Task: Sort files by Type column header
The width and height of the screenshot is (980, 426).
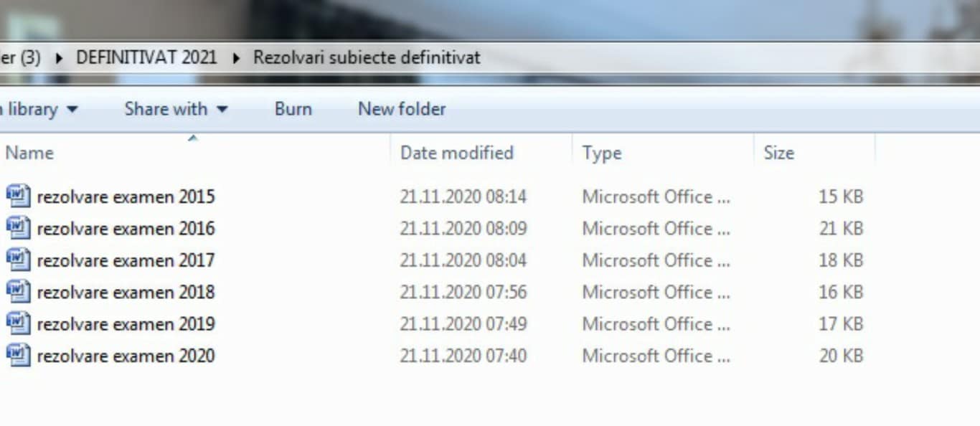Action: click(x=602, y=153)
